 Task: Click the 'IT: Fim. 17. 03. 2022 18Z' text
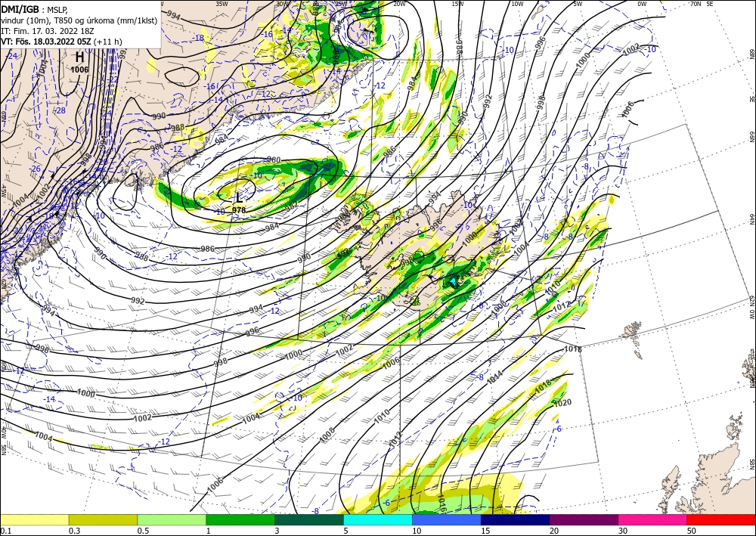pyautogui.click(x=47, y=31)
